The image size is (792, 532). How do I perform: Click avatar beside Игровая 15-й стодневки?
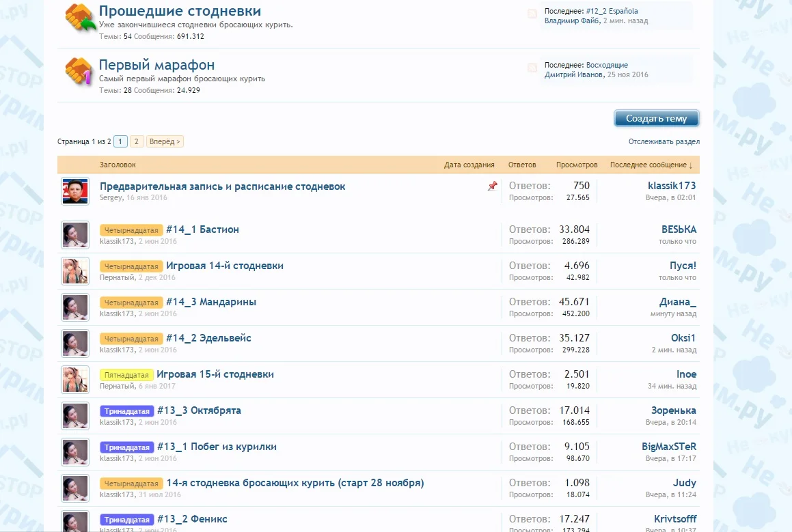click(75, 380)
